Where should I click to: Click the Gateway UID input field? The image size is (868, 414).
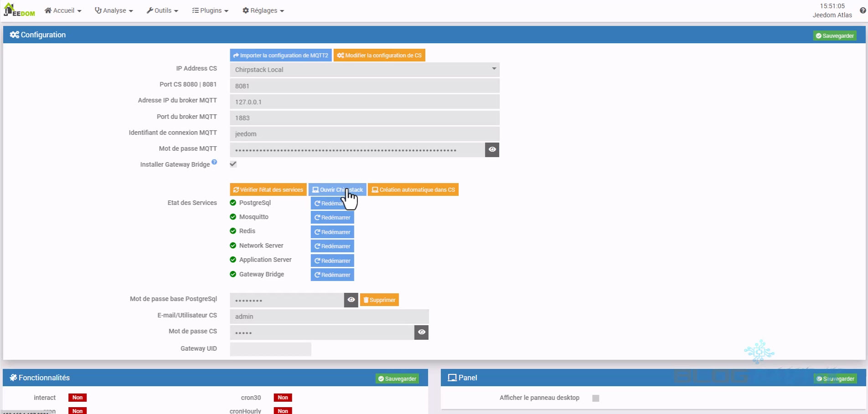click(x=270, y=349)
